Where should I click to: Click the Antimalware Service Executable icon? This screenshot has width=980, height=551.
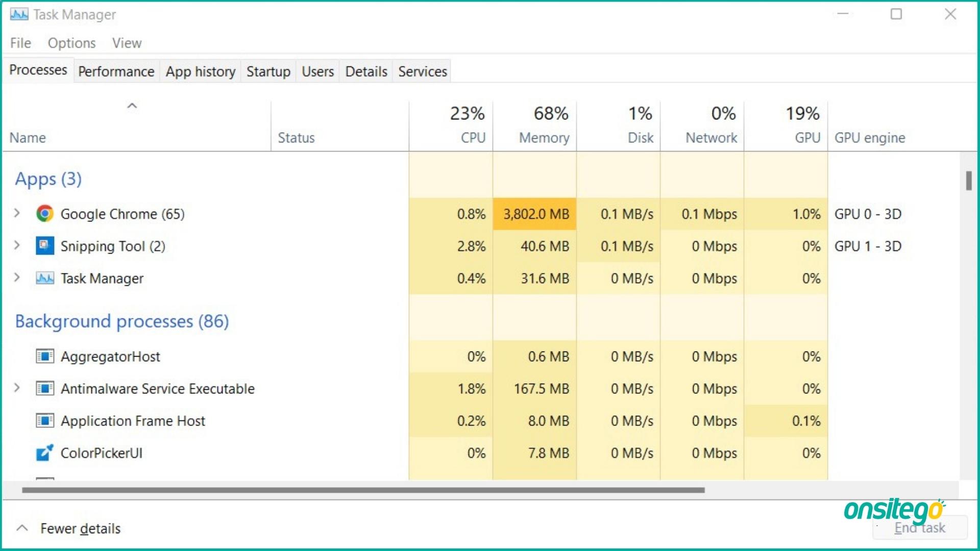pyautogui.click(x=45, y=388)
